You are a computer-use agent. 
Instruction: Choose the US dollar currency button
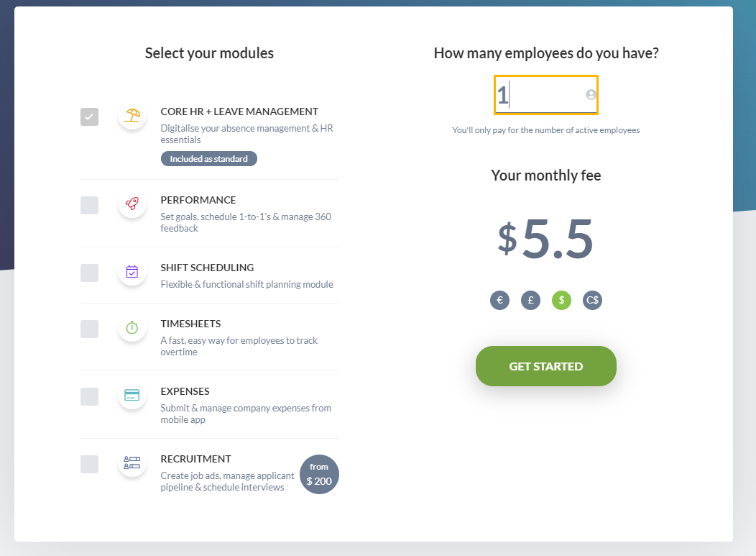561,301
